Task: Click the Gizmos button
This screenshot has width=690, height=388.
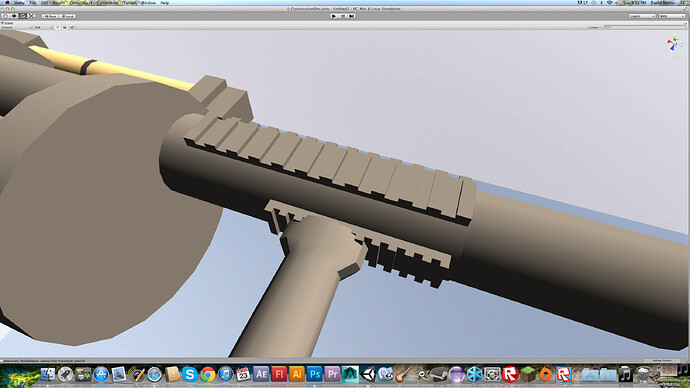Action: coord(594,27)
